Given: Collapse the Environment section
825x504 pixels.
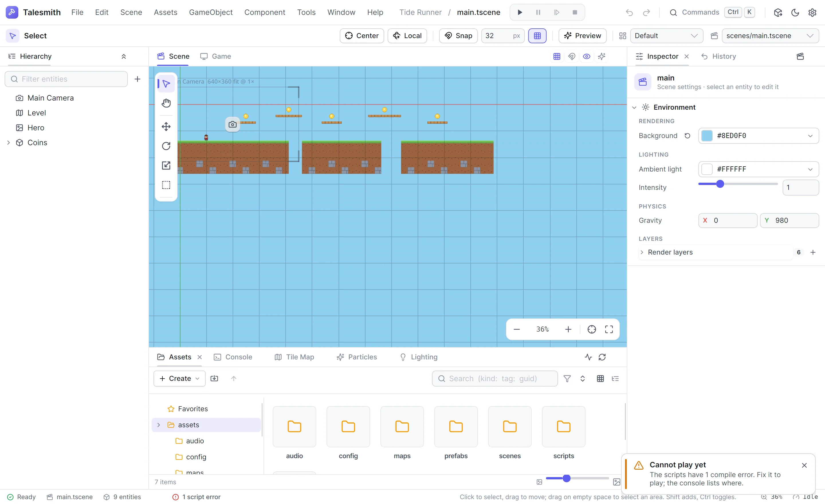Looking at the screenshot, I should tap(634, 107).
